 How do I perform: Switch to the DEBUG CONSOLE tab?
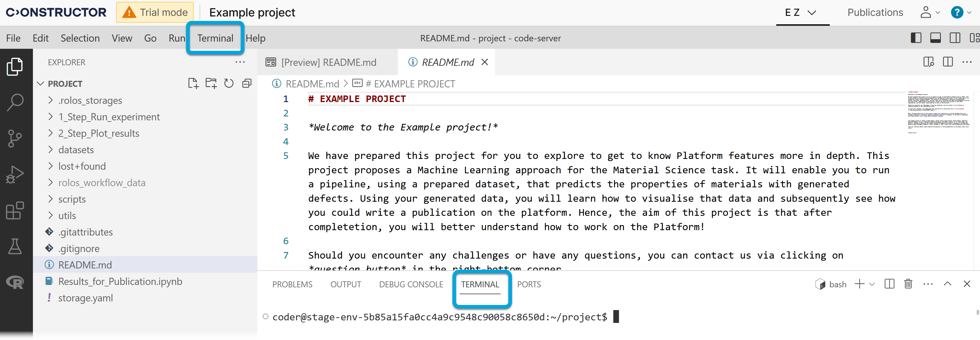[x=411, y=284]
